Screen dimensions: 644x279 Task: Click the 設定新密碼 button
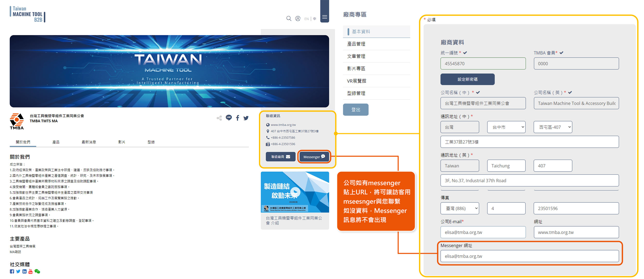[x=467, y=79]
